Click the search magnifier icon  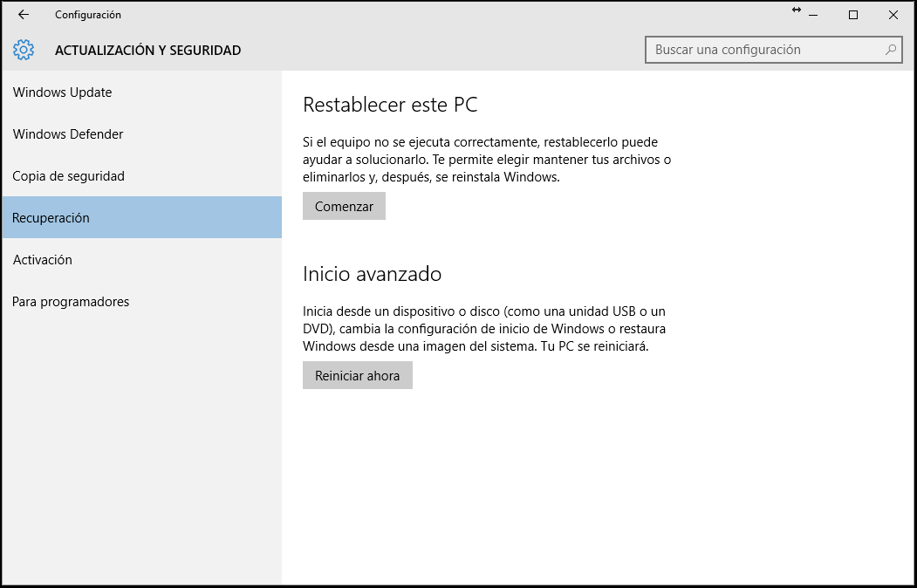click(x=890, y=50)
